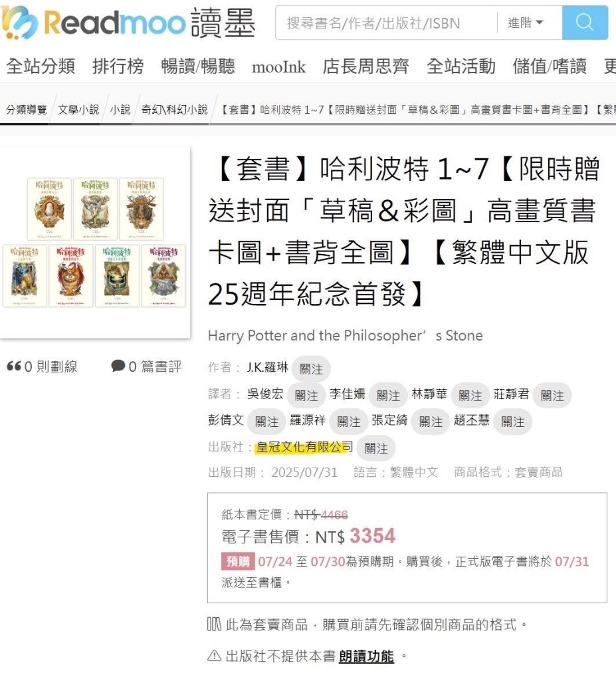Click the 朗讀功能 link

[366, 656]
